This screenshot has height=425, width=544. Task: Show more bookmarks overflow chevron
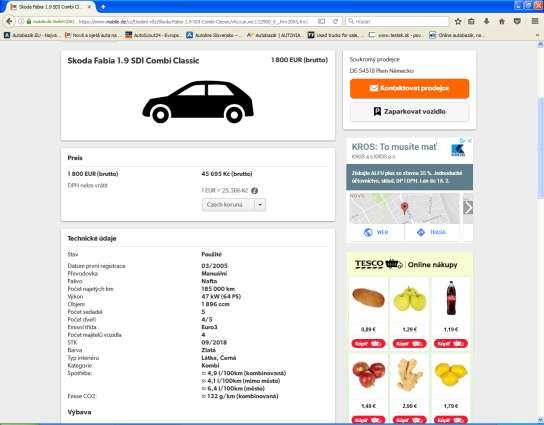(538, 35)
